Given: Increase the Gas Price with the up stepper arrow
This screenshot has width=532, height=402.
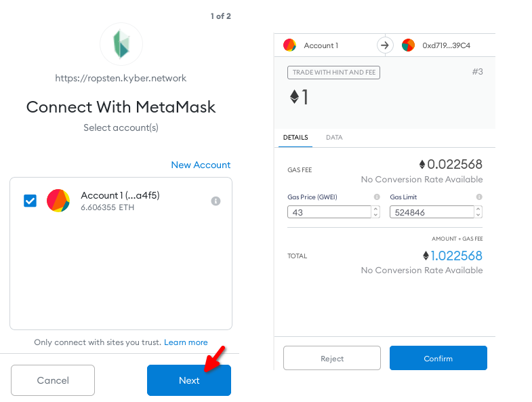Looking at the screenshot, I should pyautogui.click(x=376, y=209).
